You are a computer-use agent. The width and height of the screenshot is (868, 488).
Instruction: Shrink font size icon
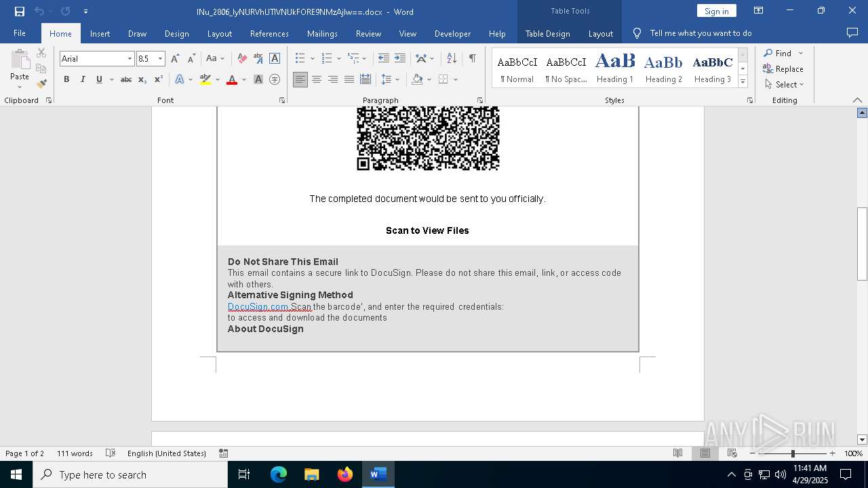coord(191,59)
